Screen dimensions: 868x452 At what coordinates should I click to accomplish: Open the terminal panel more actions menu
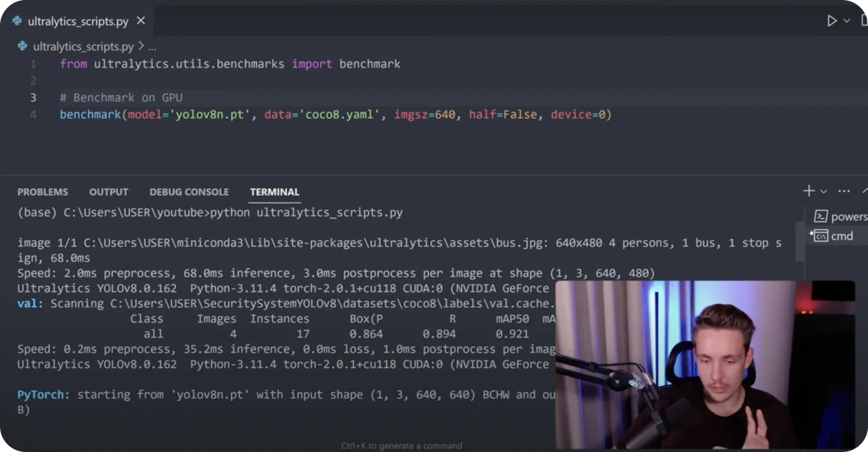pyautogui.click(x=844, y=191)
